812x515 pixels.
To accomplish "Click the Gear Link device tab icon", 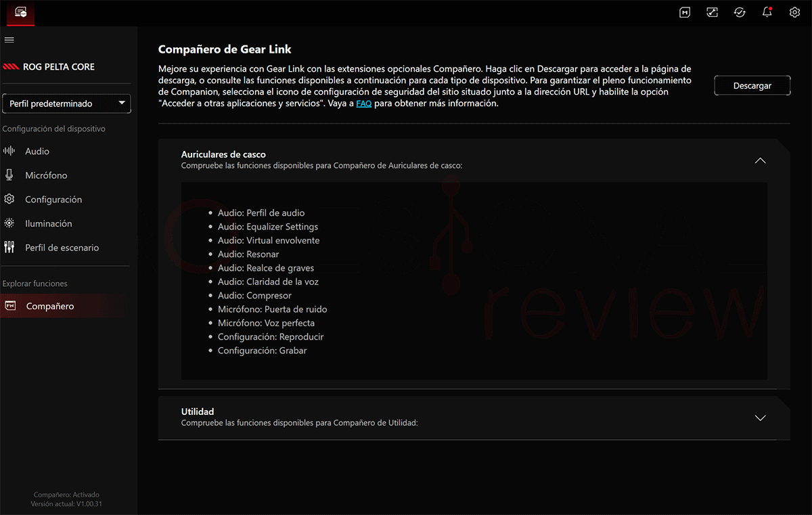I will click(20, 12).
